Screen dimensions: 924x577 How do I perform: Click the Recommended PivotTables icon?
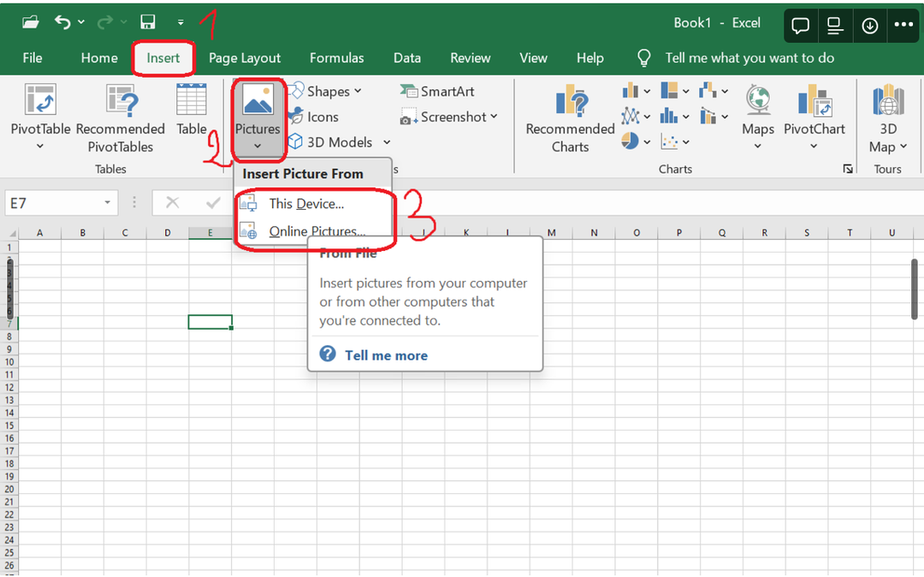point(120,101)
